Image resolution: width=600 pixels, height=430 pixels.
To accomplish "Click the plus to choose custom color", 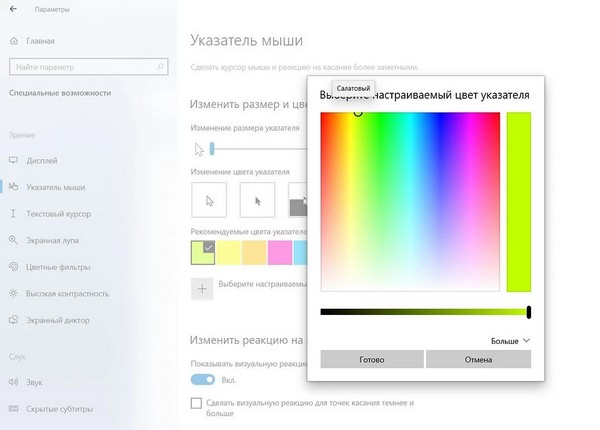I will pos(202,288).
